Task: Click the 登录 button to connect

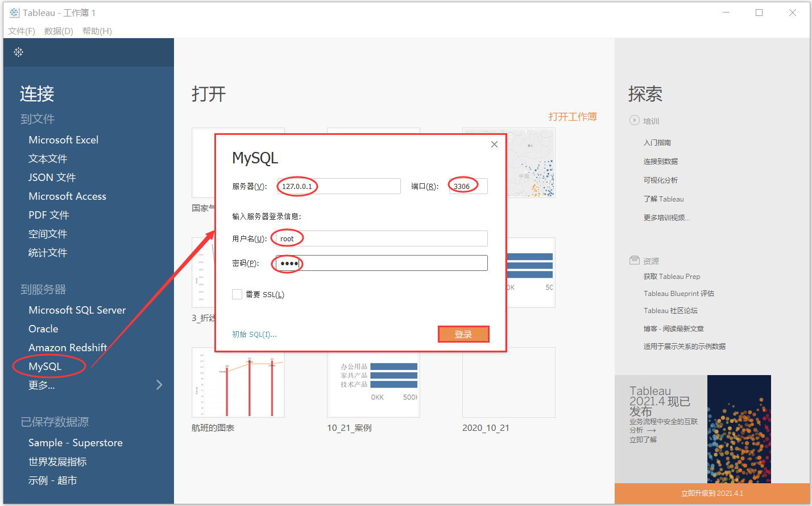Action: pyautogui.click(x=463, y=334)
